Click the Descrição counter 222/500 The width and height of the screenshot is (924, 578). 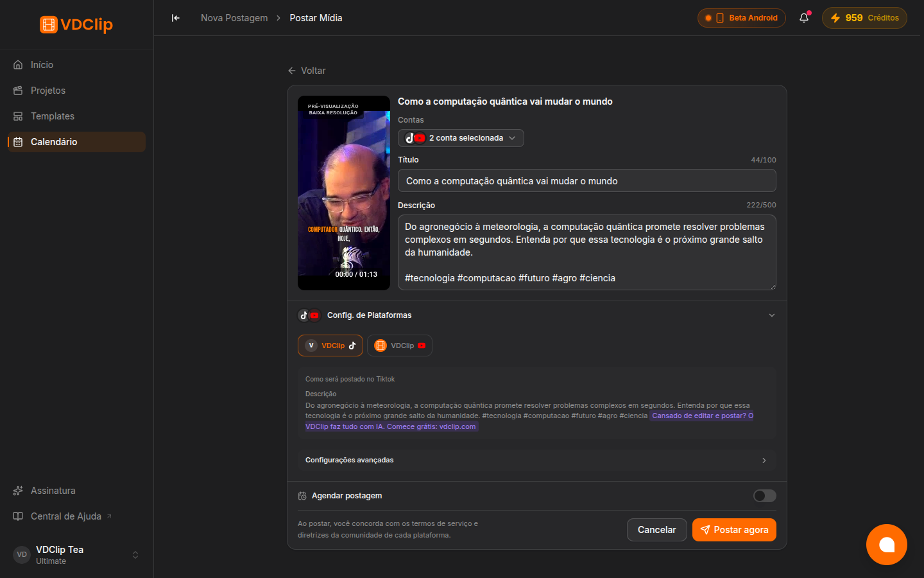click(761, 205)
